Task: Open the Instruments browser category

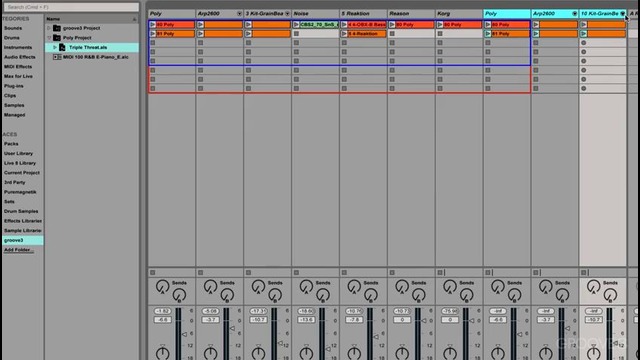Action: [x=18, y=47]
